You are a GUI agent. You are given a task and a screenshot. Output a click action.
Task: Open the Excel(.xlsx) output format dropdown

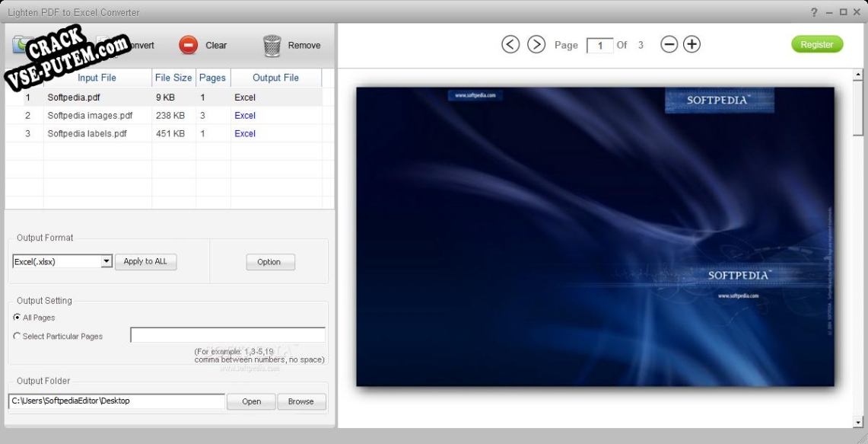pos(107,261)
